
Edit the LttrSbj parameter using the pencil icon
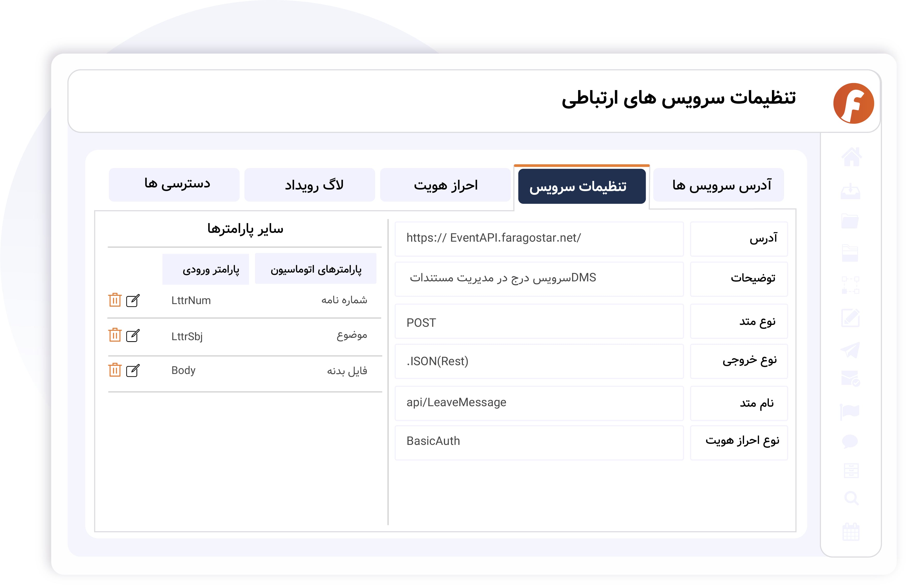133,336
